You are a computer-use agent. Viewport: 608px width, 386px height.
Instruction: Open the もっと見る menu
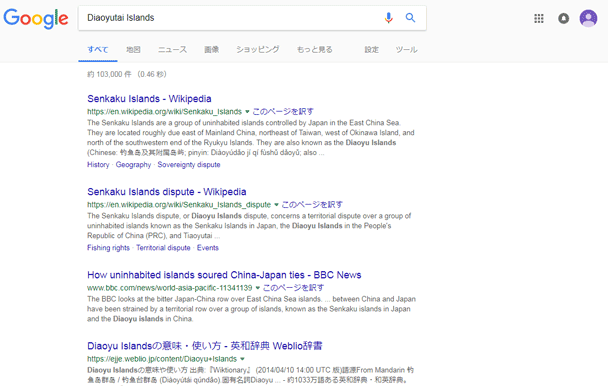(314, 50)
